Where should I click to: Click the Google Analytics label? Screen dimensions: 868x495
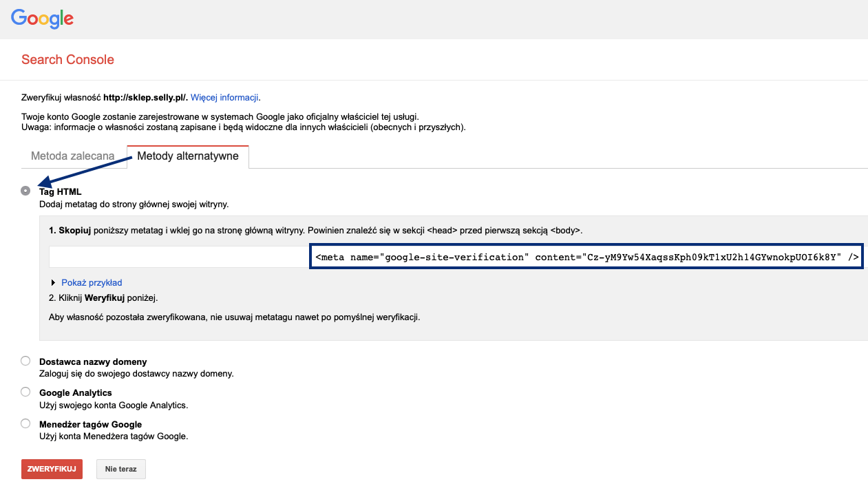tap(76, 392)
